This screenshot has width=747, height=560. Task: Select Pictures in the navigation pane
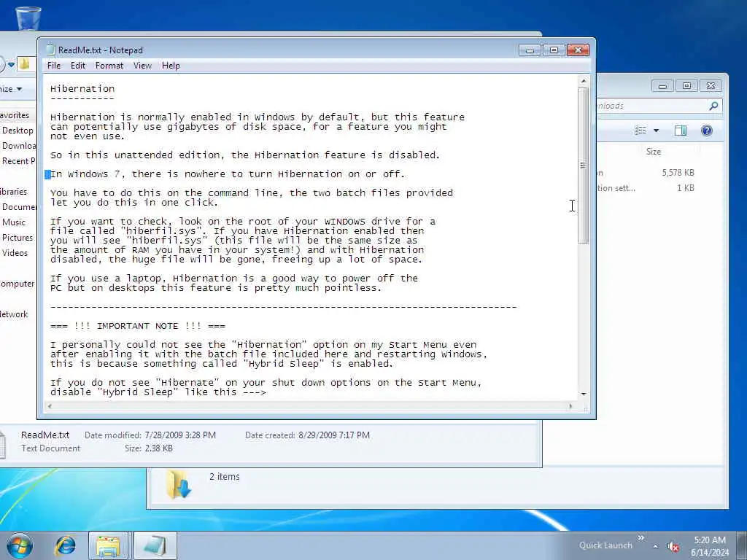(18, 237)
